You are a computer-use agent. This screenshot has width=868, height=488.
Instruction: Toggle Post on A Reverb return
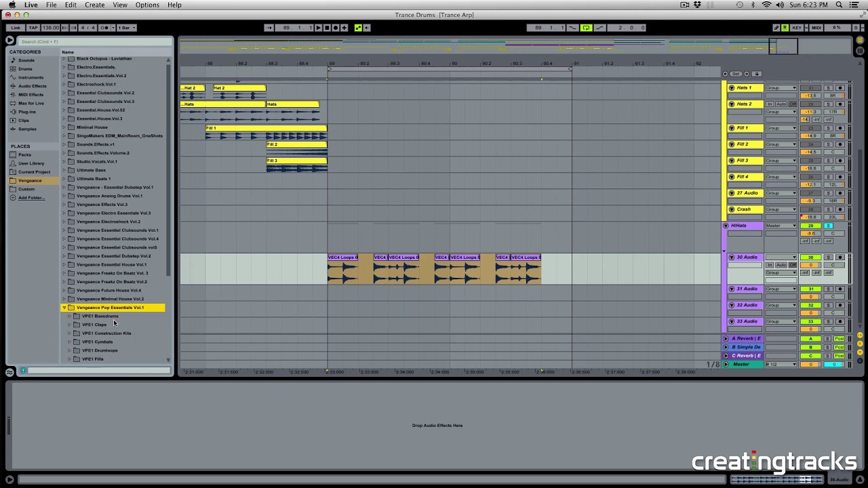(840, 339)
